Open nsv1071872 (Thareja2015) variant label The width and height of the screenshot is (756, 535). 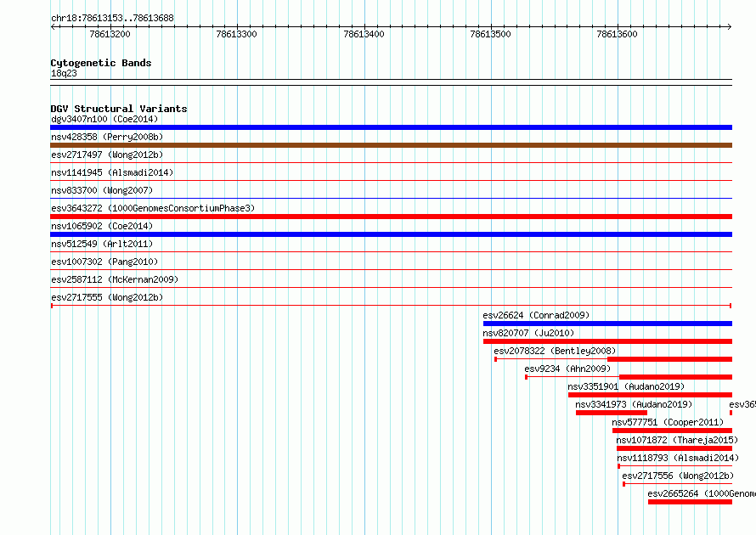(677, 440)
